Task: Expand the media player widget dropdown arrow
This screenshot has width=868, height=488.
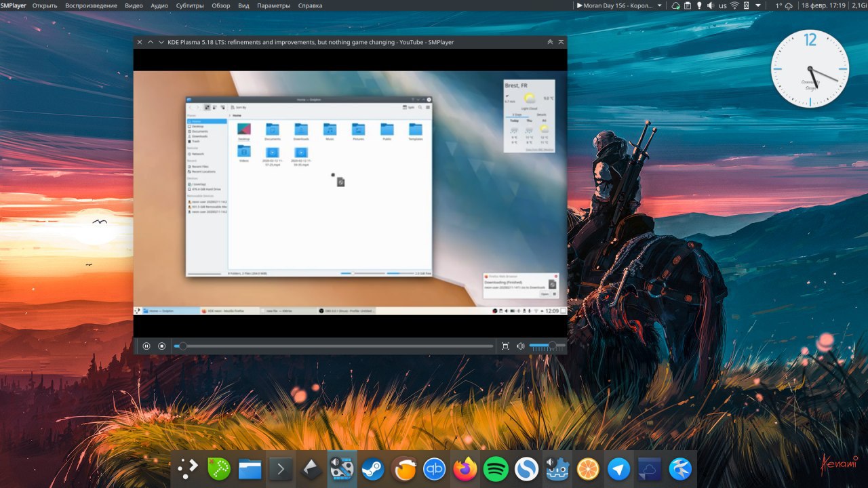Action: click(x=660, y=5)
